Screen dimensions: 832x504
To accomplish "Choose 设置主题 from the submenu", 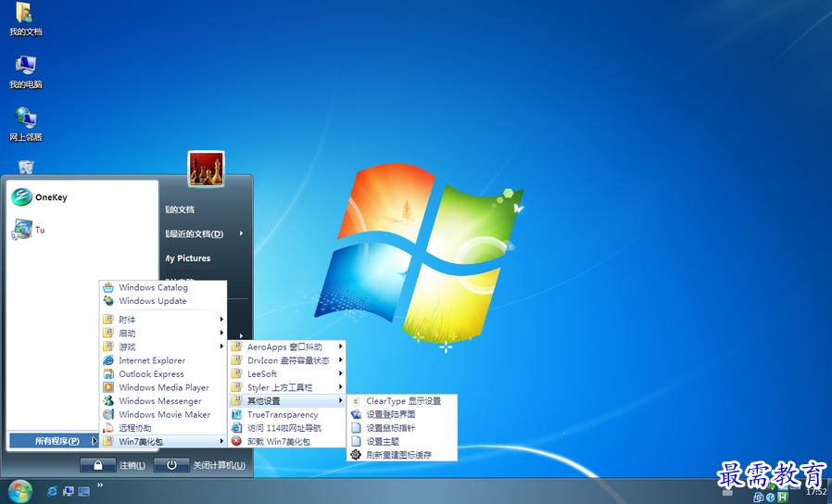I will point(402,441).
